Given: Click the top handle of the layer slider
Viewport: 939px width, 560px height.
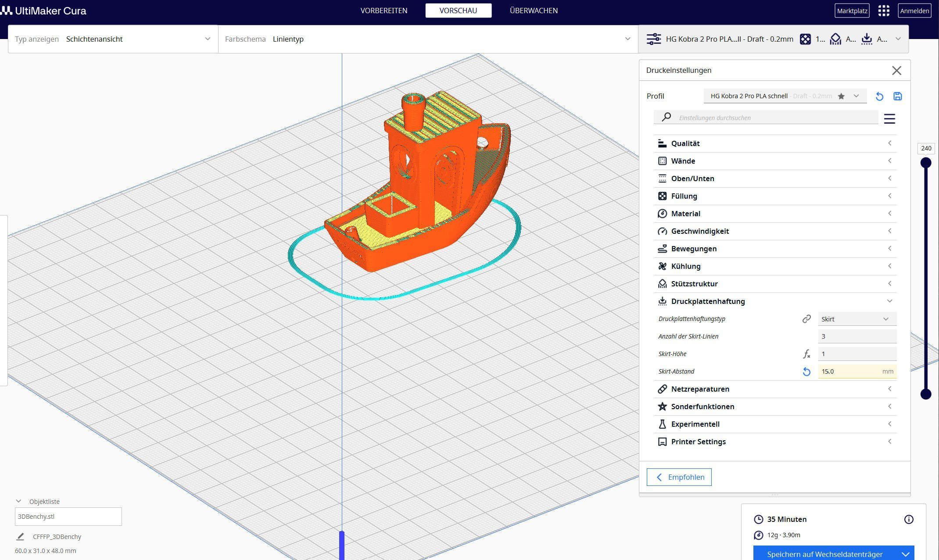Looking at the screenshot, I should click(926, 163).
